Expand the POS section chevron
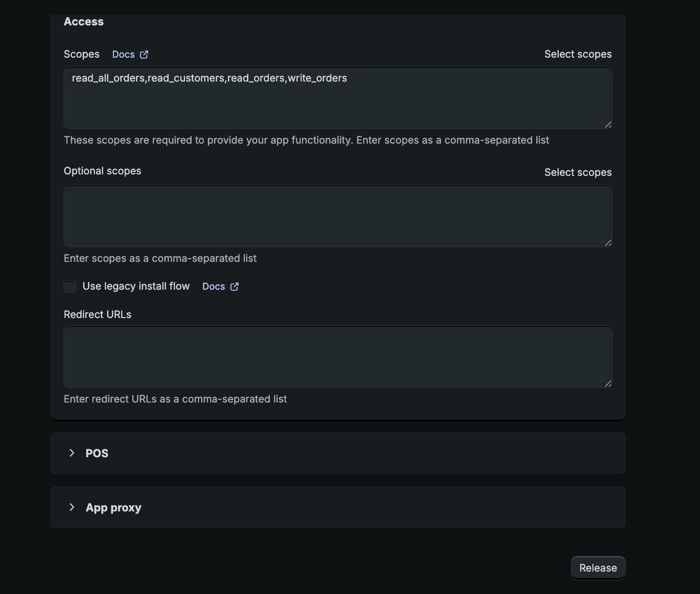The width and height of the screenshot is (700, 594). click(72, 453)
